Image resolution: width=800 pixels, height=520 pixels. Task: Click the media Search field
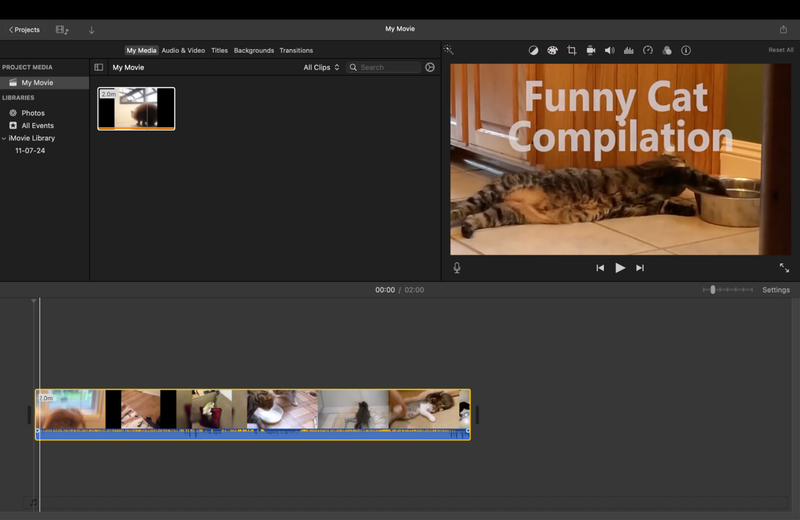[x=384, y=67]
